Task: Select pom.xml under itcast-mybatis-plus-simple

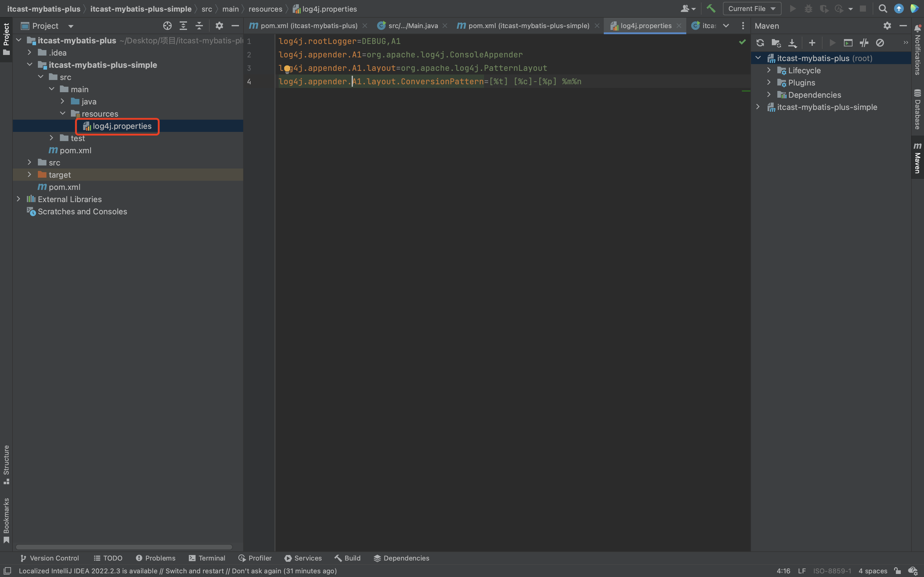Action: [x=75, y=150]
